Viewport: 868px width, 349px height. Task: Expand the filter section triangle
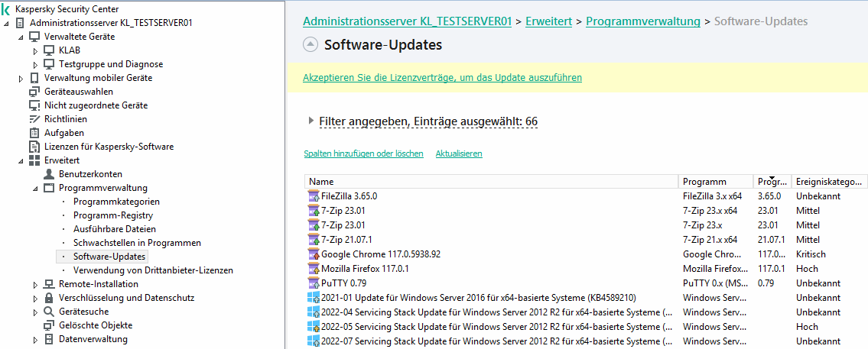point(311,121)
